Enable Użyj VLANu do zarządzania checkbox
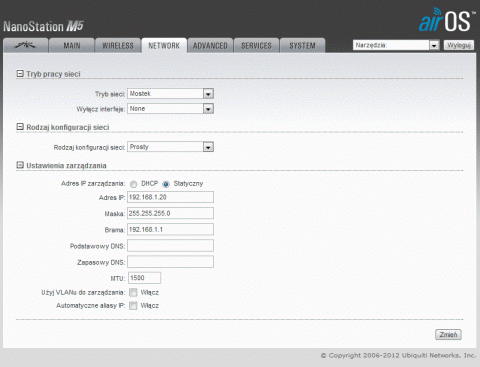Viewport: 480px width, 367px height. click(133, 293)
